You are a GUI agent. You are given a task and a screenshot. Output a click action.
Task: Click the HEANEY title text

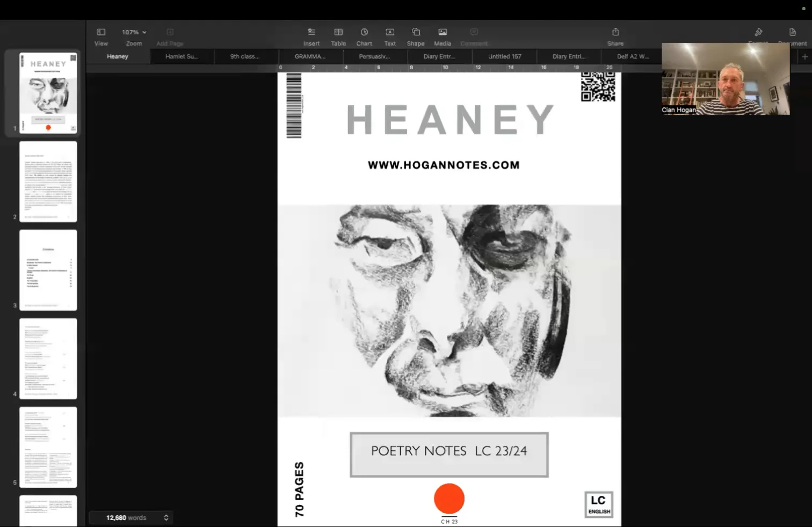pyautogui.click(x=450, y=120)
